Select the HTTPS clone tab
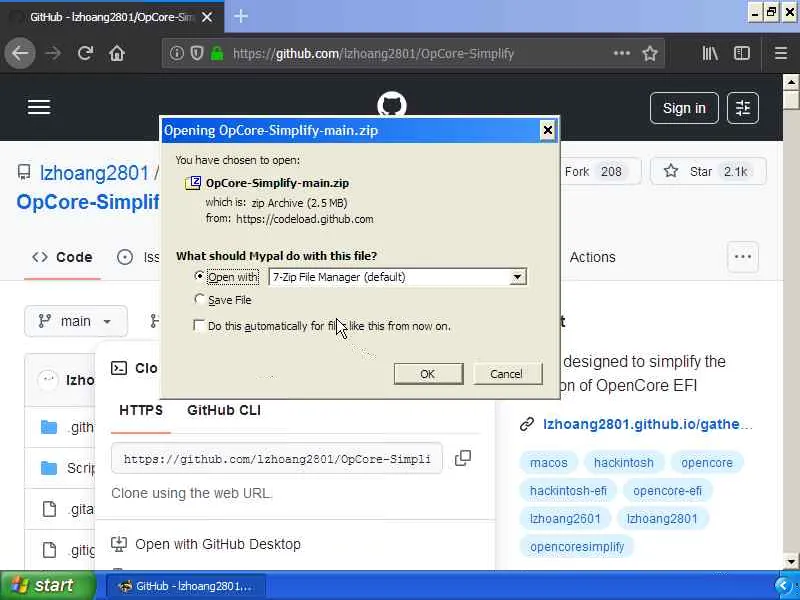 (141, 411)
